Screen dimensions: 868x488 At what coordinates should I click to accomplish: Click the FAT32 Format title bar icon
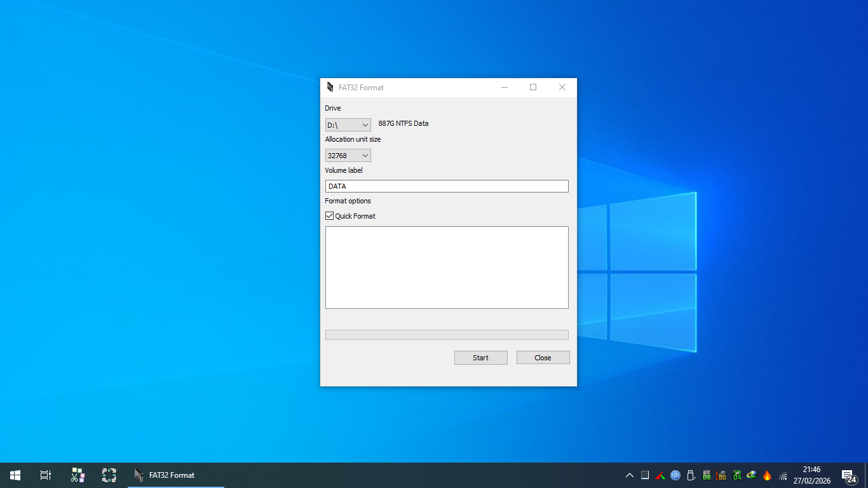330,87
